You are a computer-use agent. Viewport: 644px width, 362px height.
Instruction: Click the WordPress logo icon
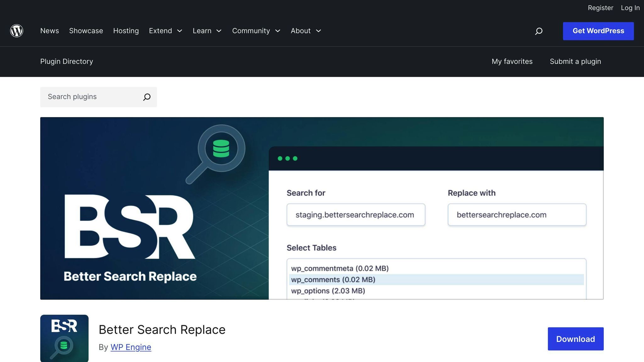[x=17, y=31]
